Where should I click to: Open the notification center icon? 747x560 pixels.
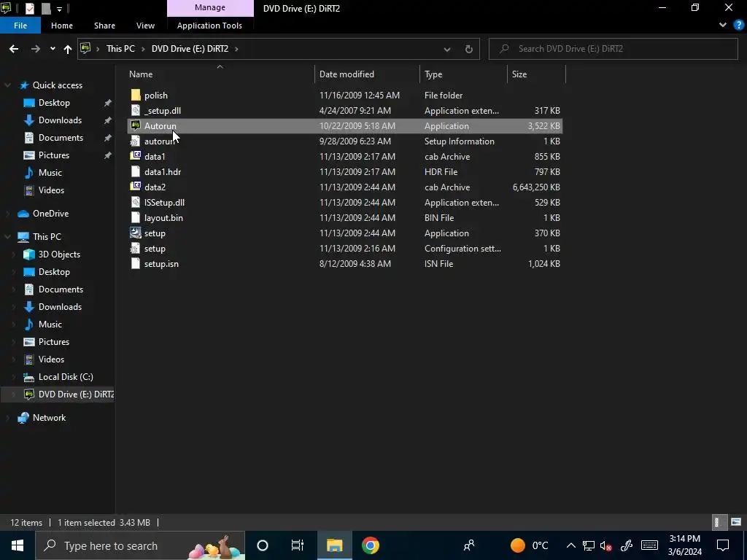coord(723,545)
